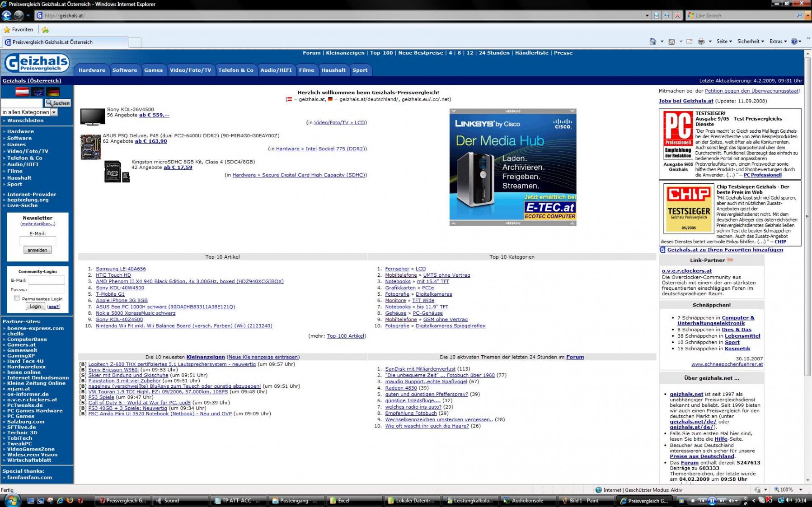Open the Games navigation tab
The height and width of the screenshot is (507, 812).
(x=154, y=70)
